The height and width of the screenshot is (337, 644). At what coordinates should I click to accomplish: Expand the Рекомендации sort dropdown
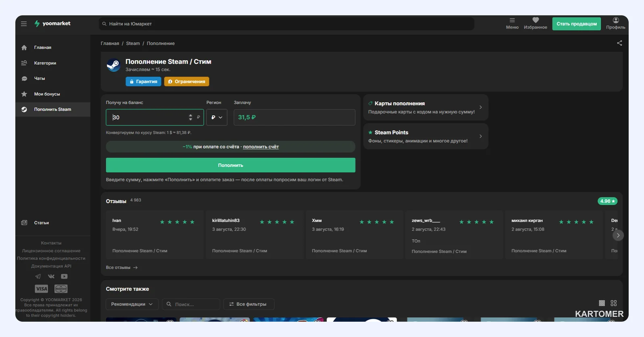click(x=132, y=304)
